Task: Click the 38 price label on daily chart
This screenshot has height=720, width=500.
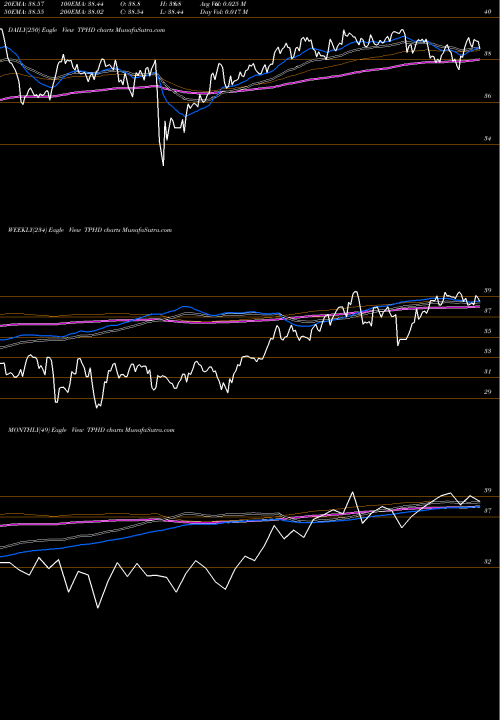Action: (488, 54)
